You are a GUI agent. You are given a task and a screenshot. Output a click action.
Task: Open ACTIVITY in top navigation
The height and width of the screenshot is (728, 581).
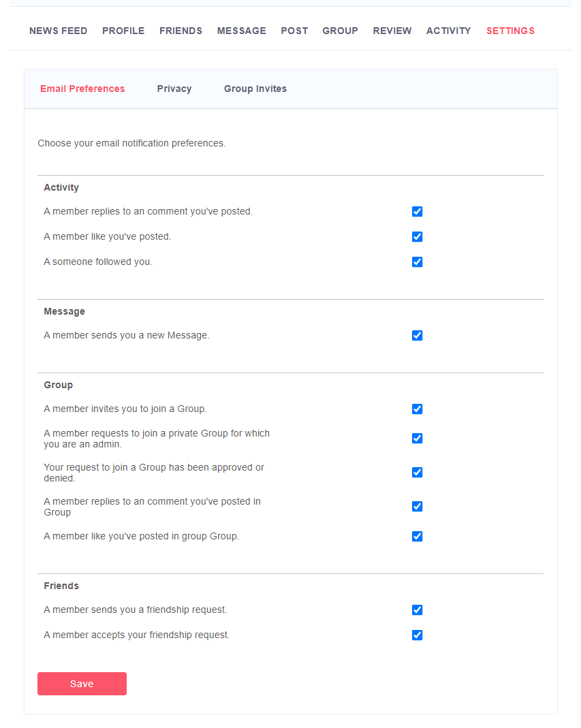tap(449, 31)
